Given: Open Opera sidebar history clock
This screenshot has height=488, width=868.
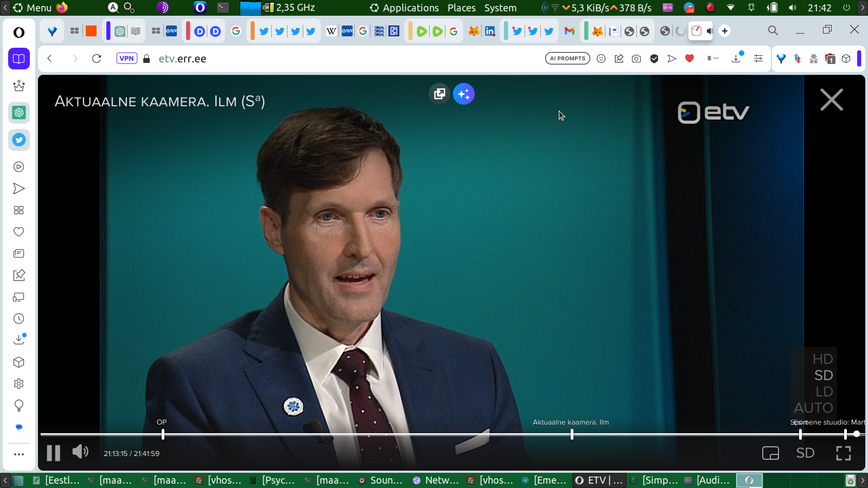Looking at the screenshot, I should tap(19, 319).
